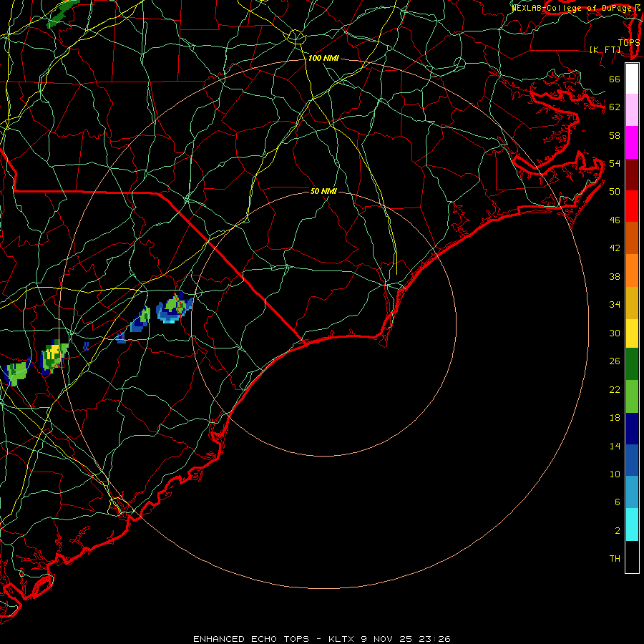
Task: Click the yellow-cored echo cell
Action: [54, 357]
